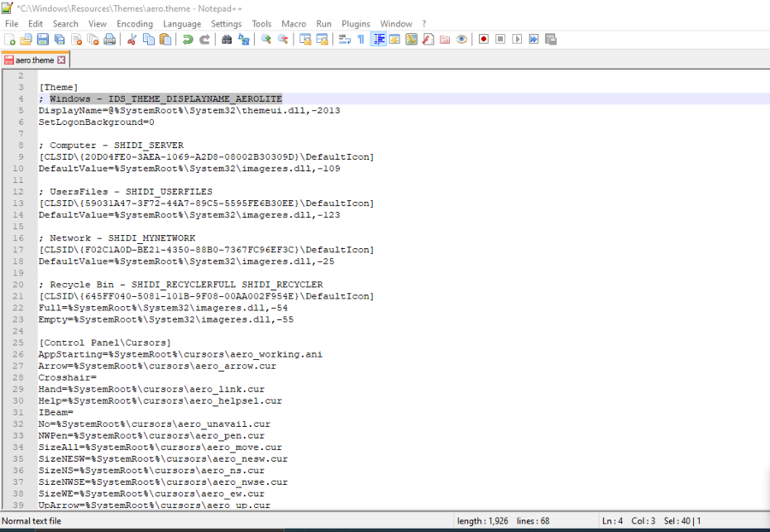Select the aero.theme tab
Image resolution: width=770 pixels, height=532 pixels.
click(35, 60)
